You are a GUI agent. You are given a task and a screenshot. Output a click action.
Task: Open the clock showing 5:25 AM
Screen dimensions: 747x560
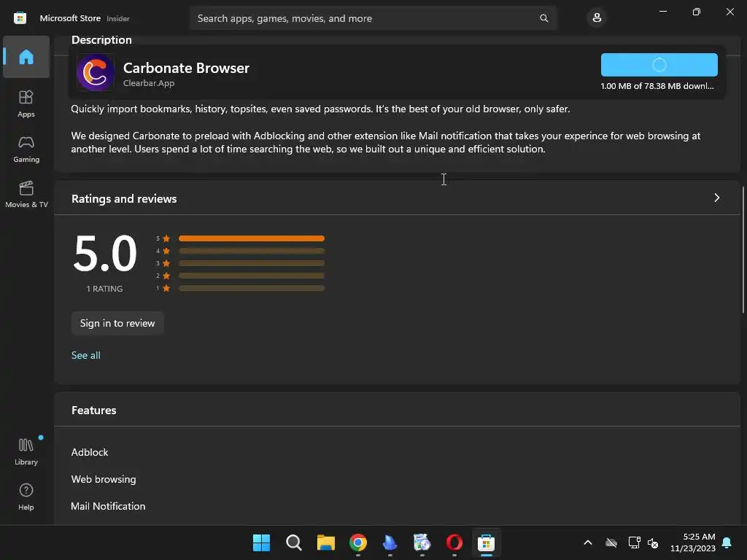click(x=693, y=542)
